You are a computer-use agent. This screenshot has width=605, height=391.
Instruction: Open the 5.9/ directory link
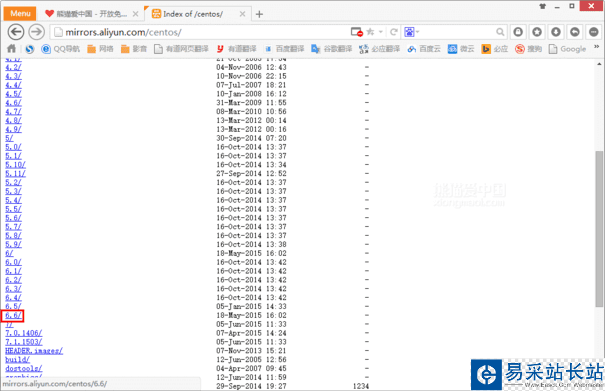click(x=14, y=245)
